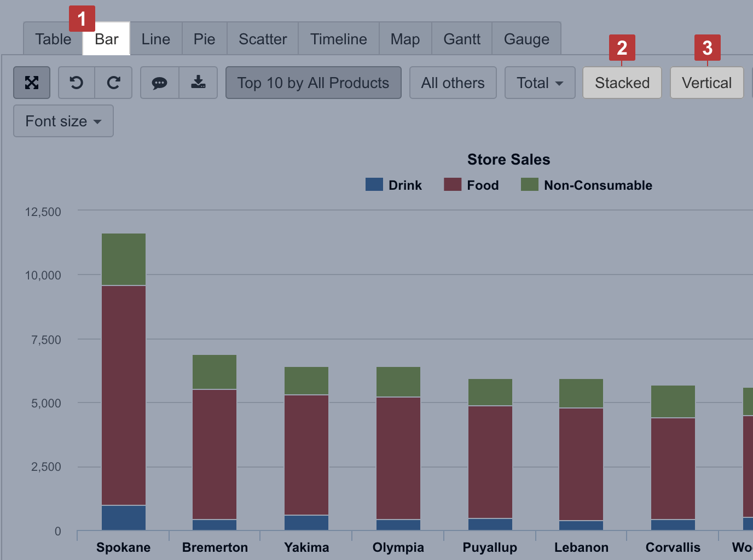Open the Font size dropdown
Screen dimensions: 753x560
click(63, 121)
